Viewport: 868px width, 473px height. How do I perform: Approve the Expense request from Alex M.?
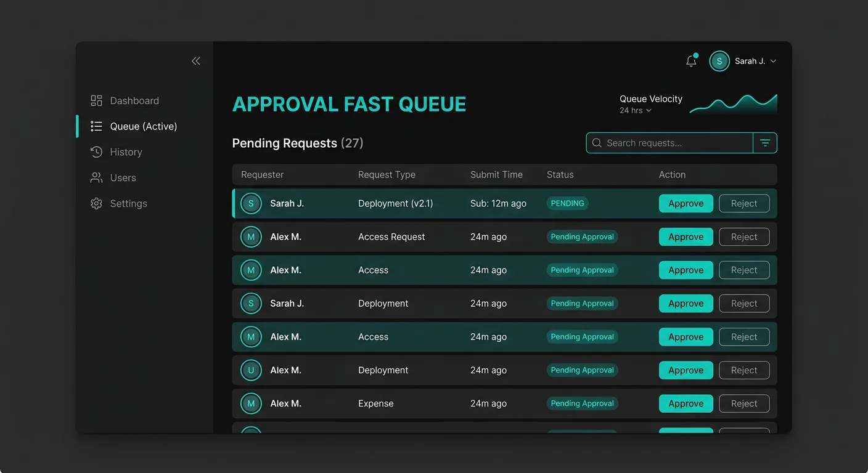pos(686,403)
